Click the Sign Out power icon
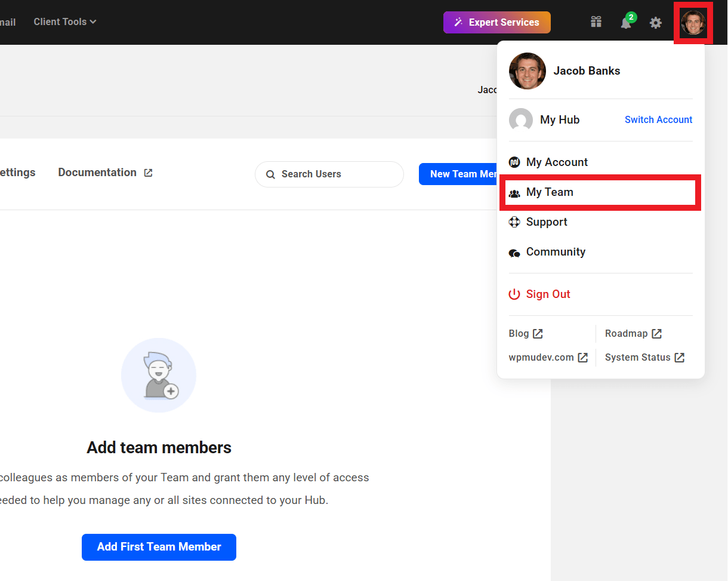This screenshot has height=581, width=728. pyautogui.click(x=514, y=294)
